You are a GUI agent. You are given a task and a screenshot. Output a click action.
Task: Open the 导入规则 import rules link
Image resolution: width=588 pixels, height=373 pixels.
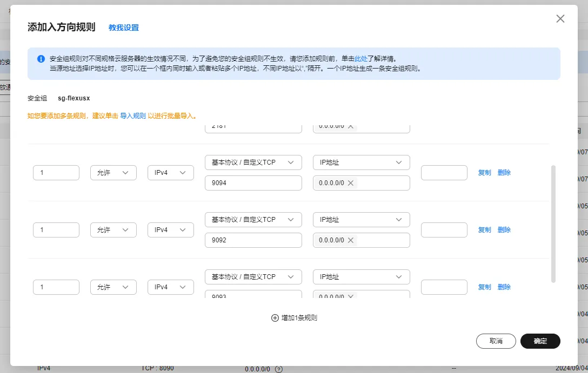(x=133, y=116)
